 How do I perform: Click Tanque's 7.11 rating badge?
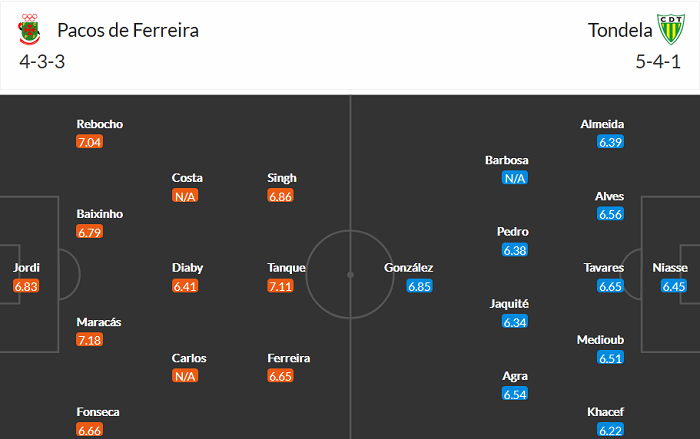(x=282, y=286)
